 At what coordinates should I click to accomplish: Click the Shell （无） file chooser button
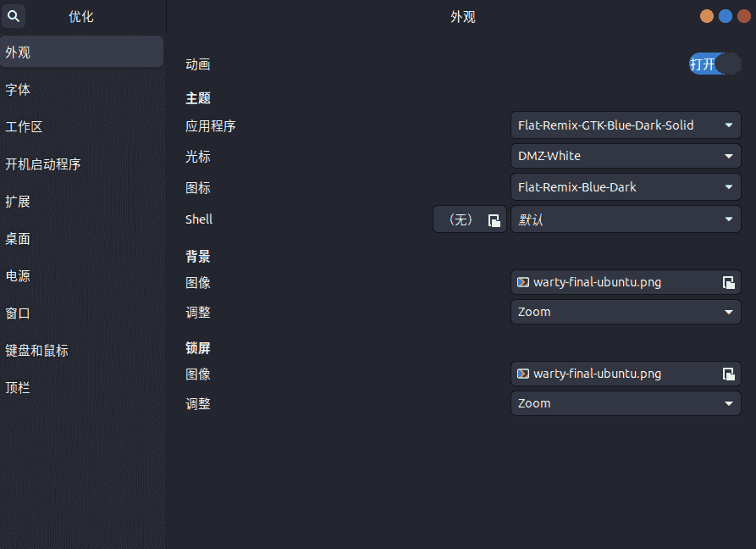tap(461, 219)
